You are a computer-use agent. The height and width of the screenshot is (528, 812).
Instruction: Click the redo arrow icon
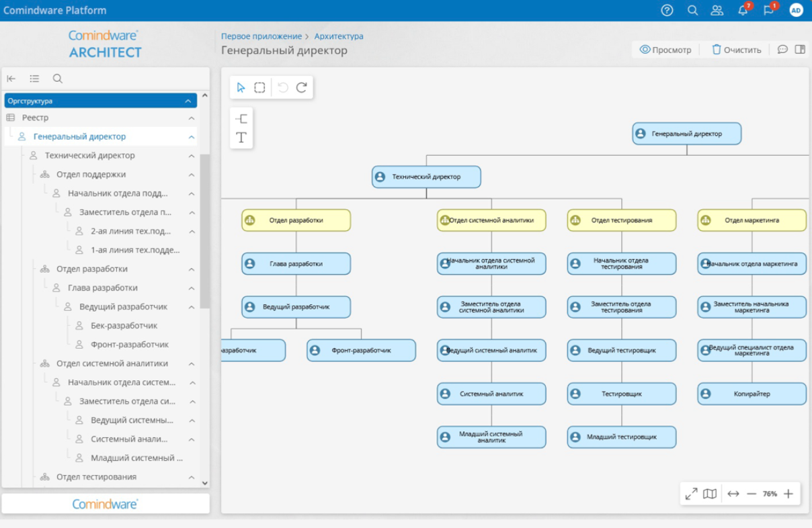click(301, 87)
